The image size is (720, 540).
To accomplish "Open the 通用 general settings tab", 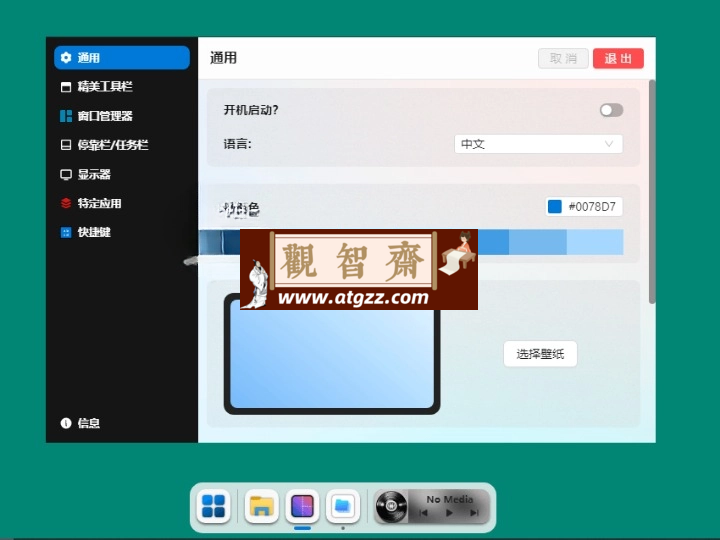I will click(x=122, y=58).
